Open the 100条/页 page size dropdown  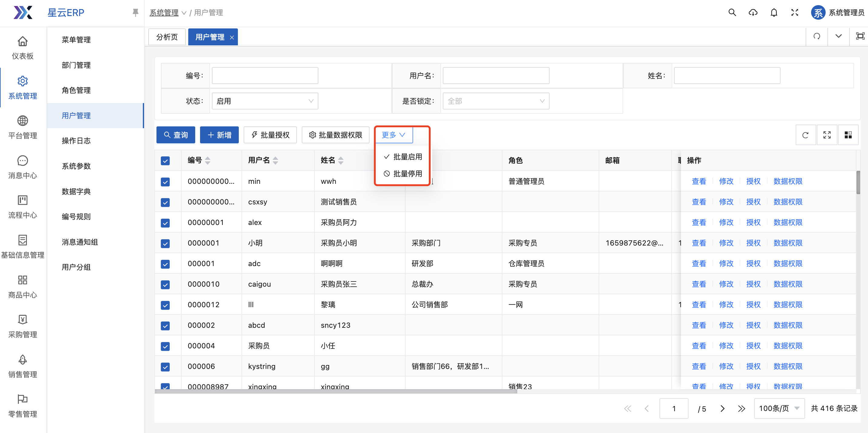pos(779,409)
